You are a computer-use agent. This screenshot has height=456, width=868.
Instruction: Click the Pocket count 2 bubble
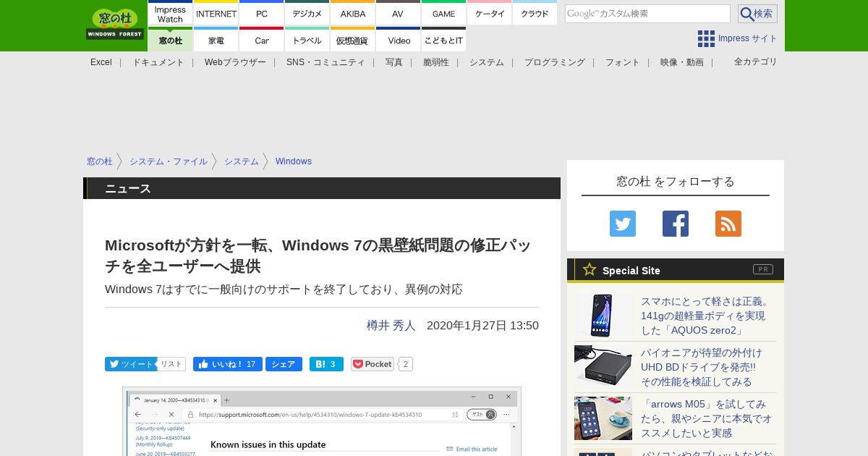(406, 364)
